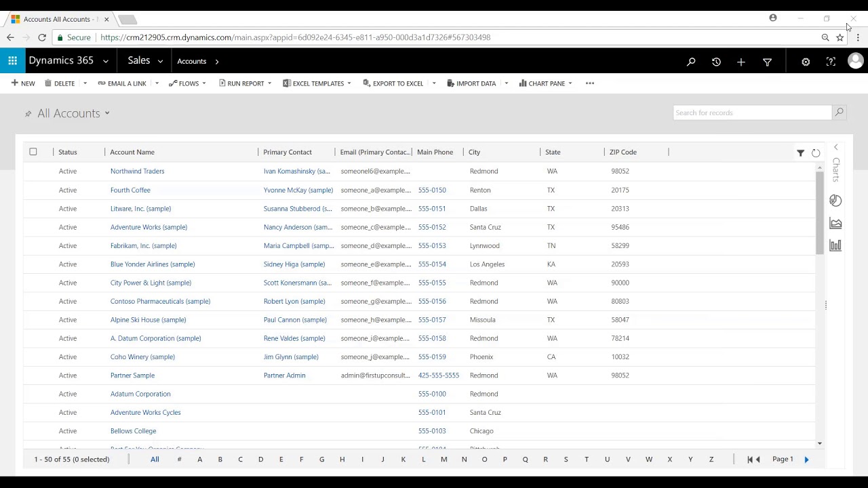
Task: Pin the All Accounts view
Action: tap(28, 114)
